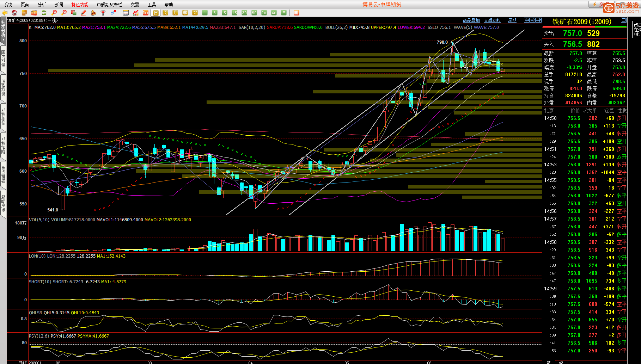Open the alert bell icon
The width and height of the screenshot is (641, 364).
(x=93, y=13)
